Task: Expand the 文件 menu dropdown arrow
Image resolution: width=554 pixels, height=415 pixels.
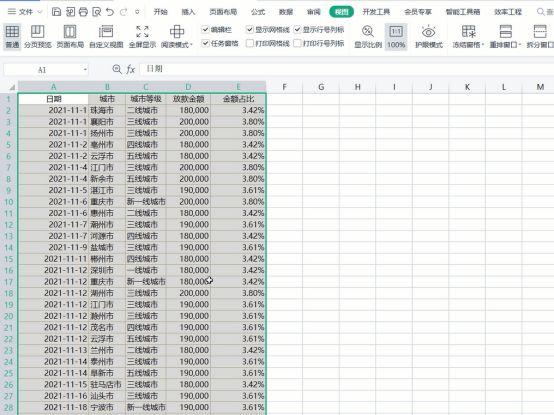Action: (x=40, y=12)
